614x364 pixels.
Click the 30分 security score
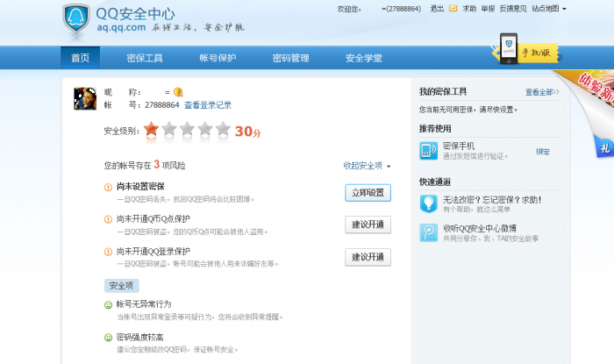[247, 132]
